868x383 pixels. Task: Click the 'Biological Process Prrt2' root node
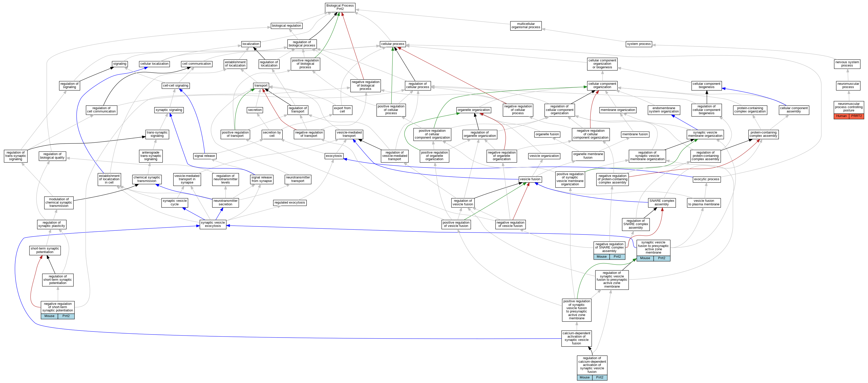(x=340, y=7)
